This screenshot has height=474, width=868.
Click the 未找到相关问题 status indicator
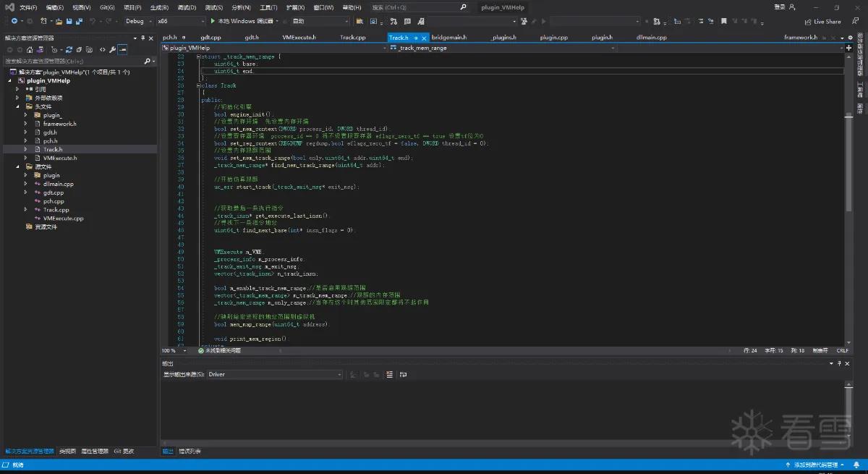coord(220,350)
